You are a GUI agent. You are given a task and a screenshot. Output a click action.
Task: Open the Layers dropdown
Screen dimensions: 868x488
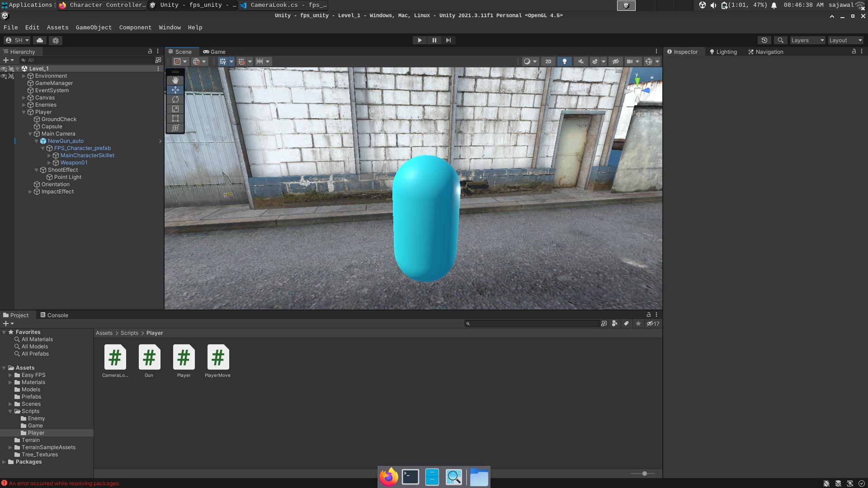[807, 40]
